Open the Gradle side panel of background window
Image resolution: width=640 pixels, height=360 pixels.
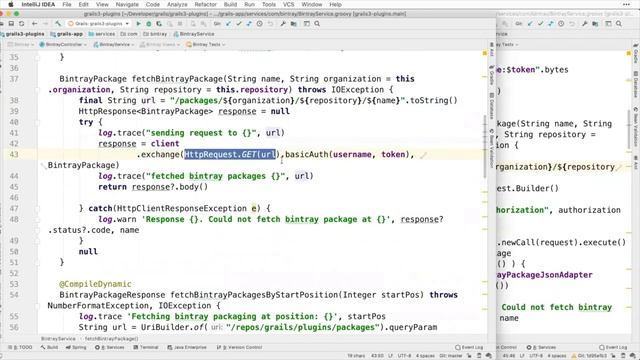click(636, 54)
